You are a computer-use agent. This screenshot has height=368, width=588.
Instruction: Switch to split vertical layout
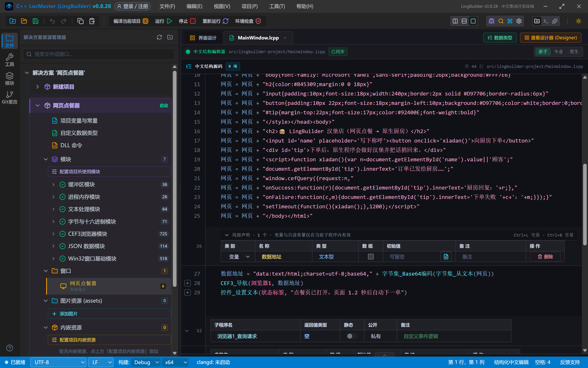point(455,21)
